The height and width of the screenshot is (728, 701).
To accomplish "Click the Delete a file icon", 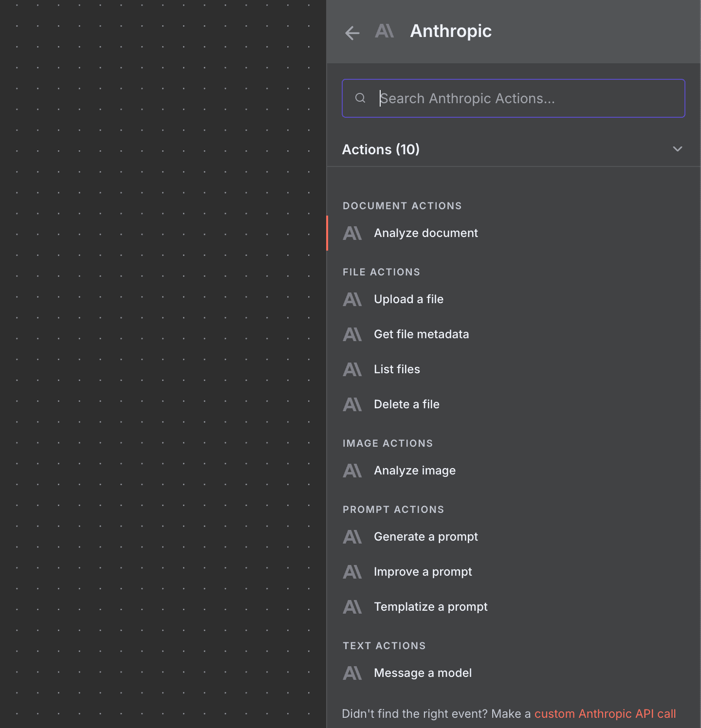I will click(352, 404).
